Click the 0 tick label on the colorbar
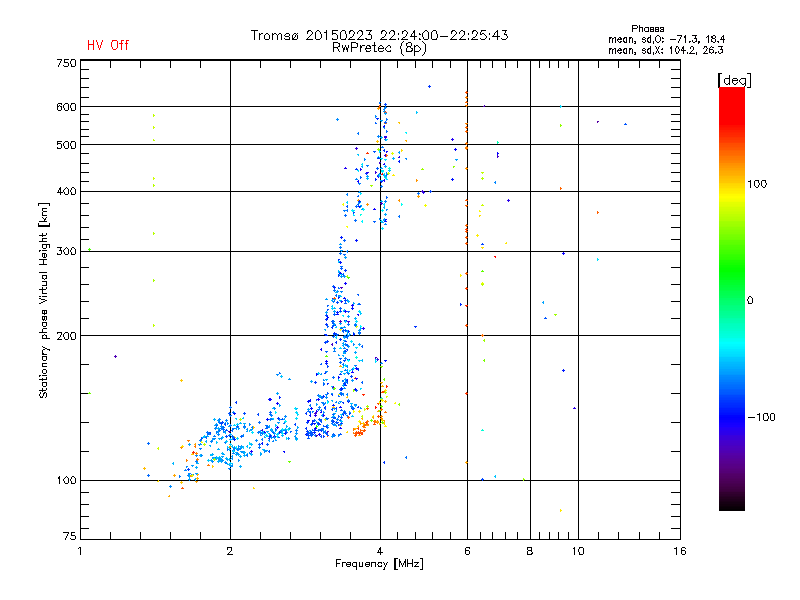 point(750,300)
